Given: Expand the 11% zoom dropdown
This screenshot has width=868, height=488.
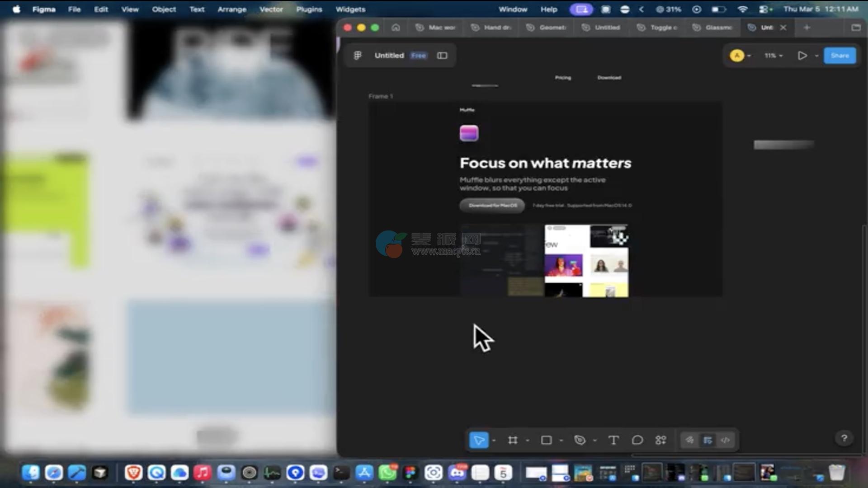Looking at the screenshot, I should (x=774, y=56).
